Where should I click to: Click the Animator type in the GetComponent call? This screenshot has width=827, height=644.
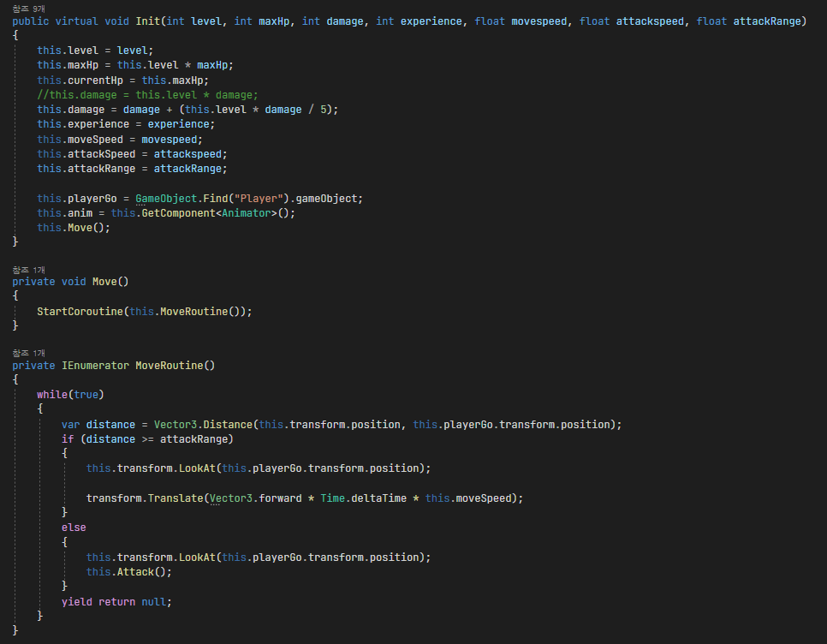click(247, 213)
